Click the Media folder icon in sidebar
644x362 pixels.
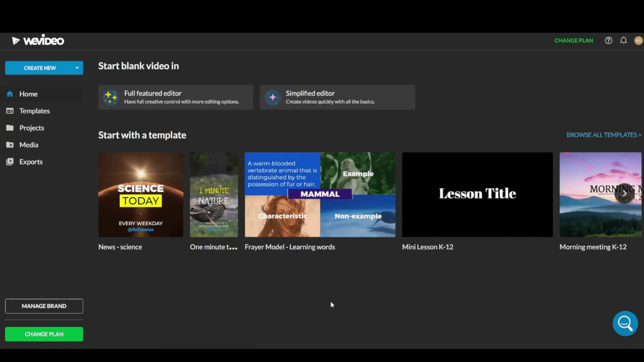click(10, 145)
